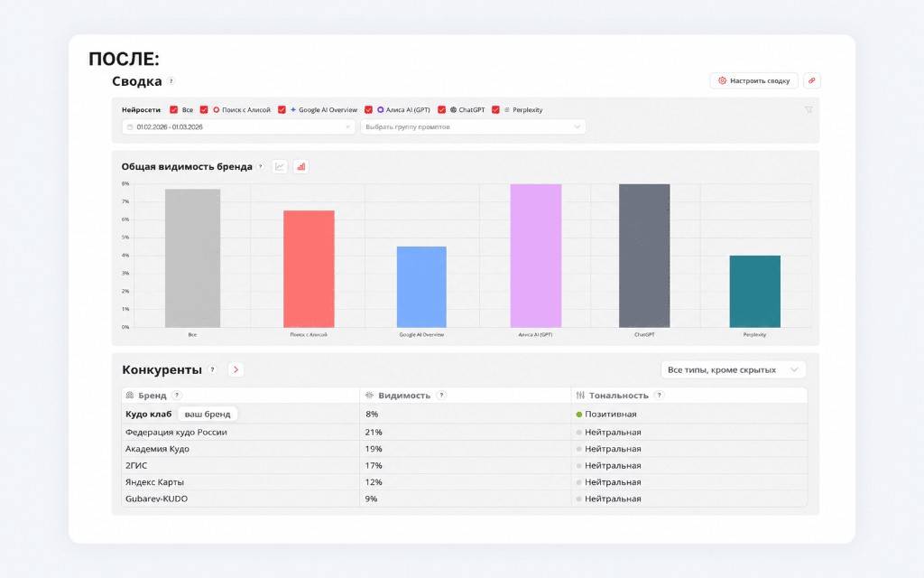Click the help icon next to Сводка
The image size is (924, 578).
[171, 81]
